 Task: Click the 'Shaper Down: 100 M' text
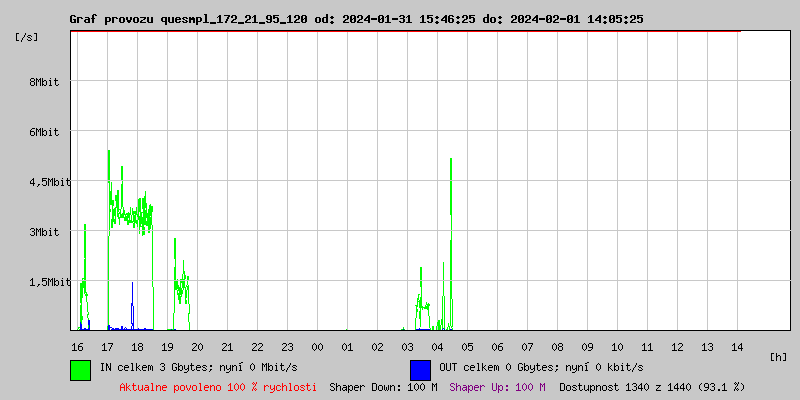[383, 386]
